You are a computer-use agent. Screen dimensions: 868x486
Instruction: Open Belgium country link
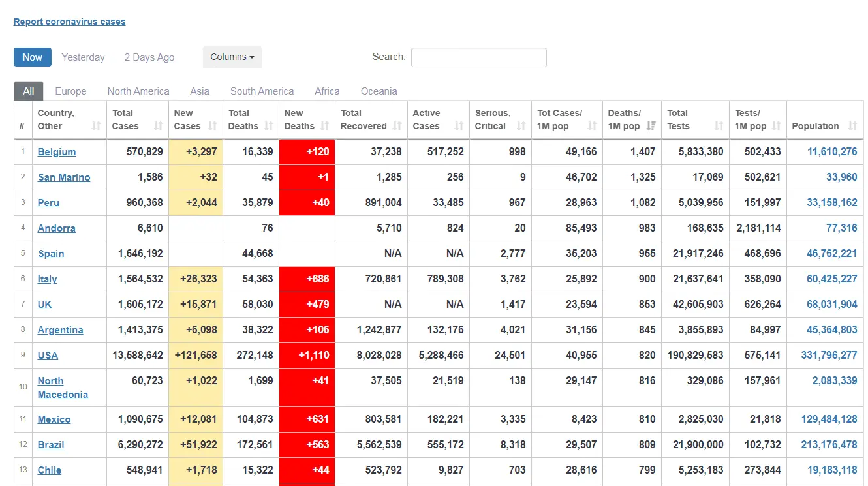pyautogui.click(x=57, y=152)
